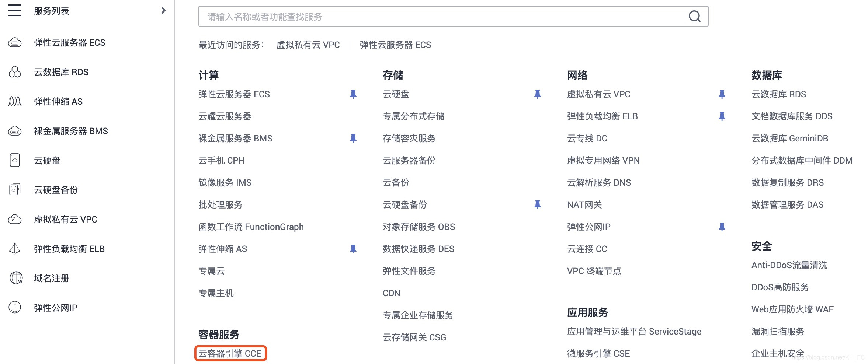This screenshot has width=868, height=364.
Task: Open 数据快递服务 DES
Action: [x=419, y=249]
